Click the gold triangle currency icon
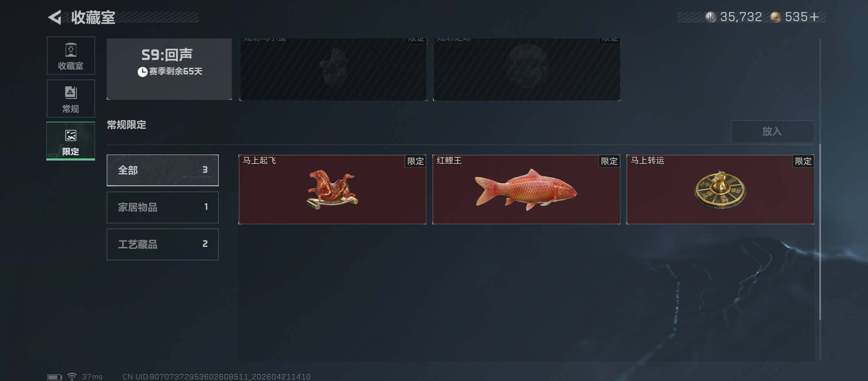868x381 pixels. tap(775, 17)
